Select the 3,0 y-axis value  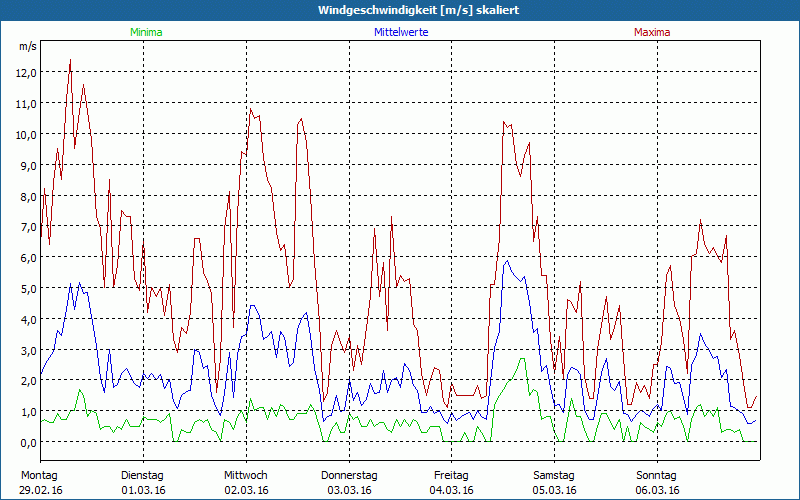click(x=28, y=351)
